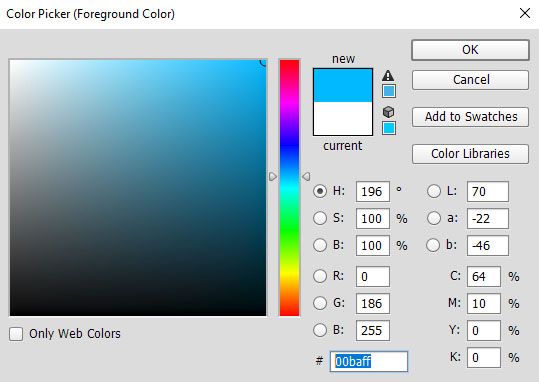Click the M magenta field showing 10
This screenshot has height=382, width=539.
(484, 303)
